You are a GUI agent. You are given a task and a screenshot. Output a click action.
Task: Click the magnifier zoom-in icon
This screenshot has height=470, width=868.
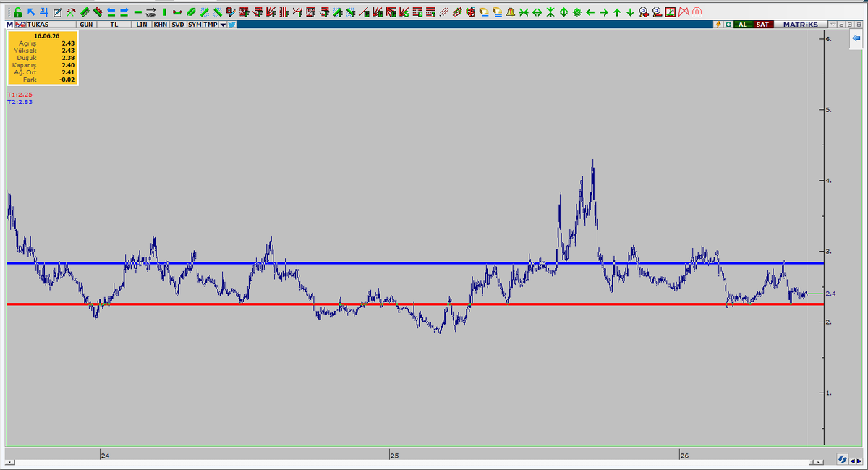tap(642, 12)
